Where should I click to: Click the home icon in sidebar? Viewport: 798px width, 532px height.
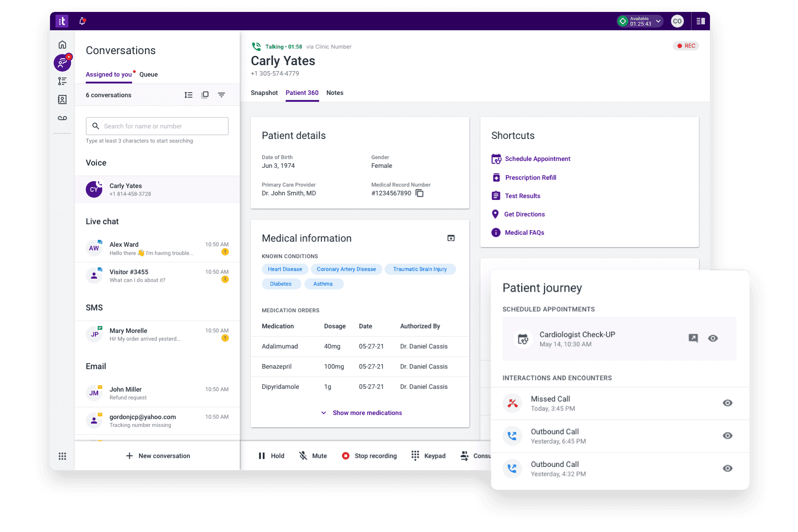coord(62,44)
